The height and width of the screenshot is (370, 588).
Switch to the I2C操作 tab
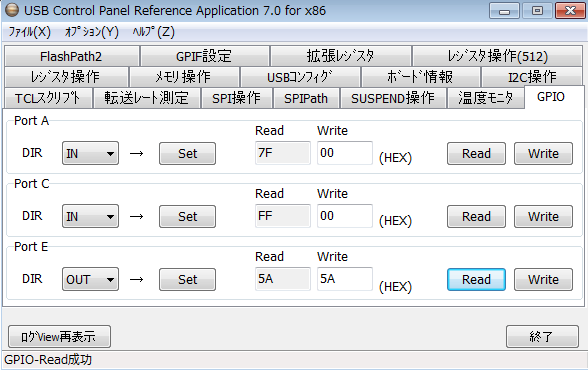[x=532, y=77]
